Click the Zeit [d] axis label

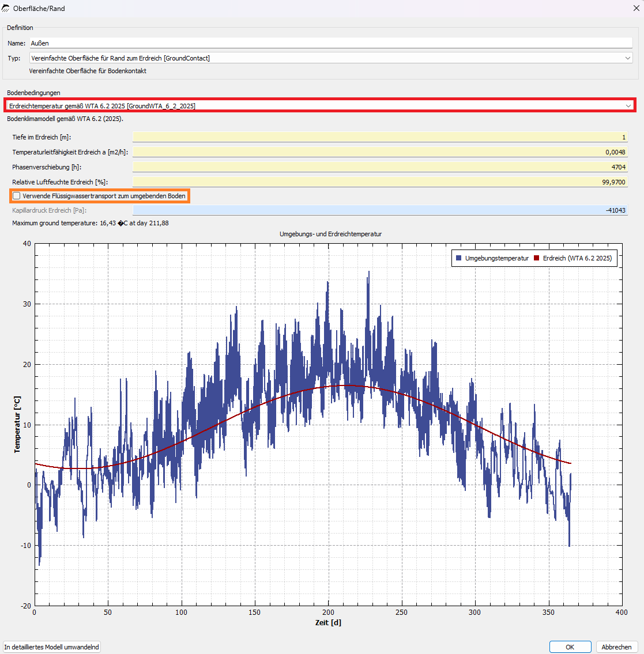(x=328, y=623)
